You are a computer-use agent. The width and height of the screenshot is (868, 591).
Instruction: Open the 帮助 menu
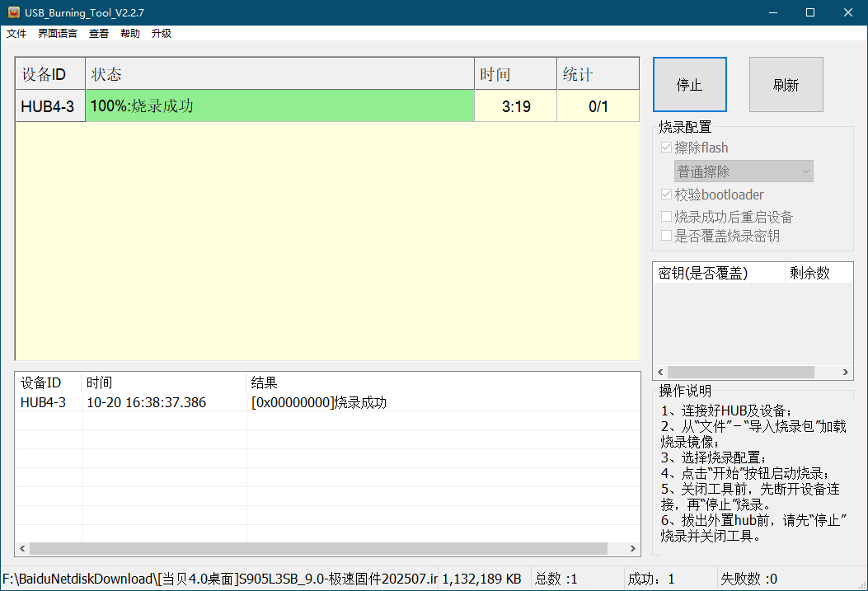(x=129, y=33)
